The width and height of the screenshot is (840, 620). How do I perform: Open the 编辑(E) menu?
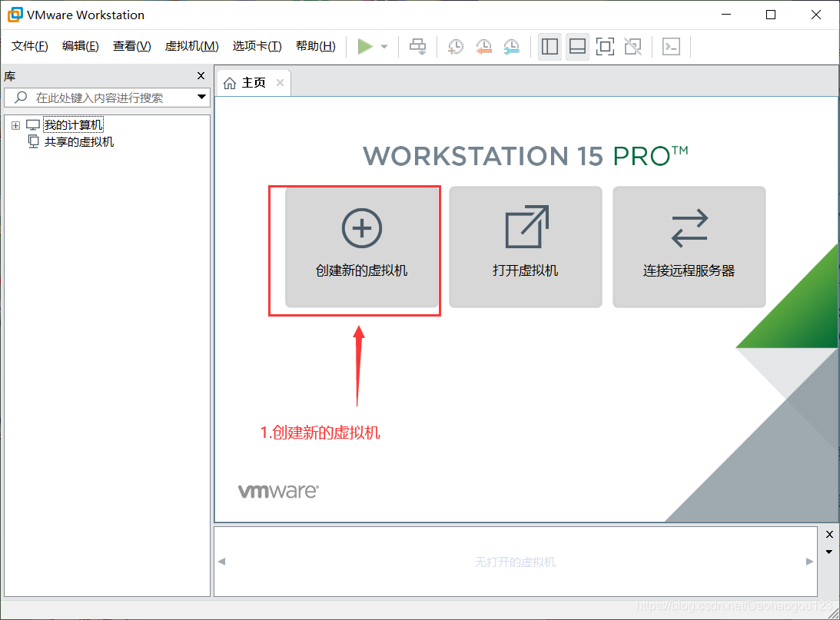(x=81, y=46)
